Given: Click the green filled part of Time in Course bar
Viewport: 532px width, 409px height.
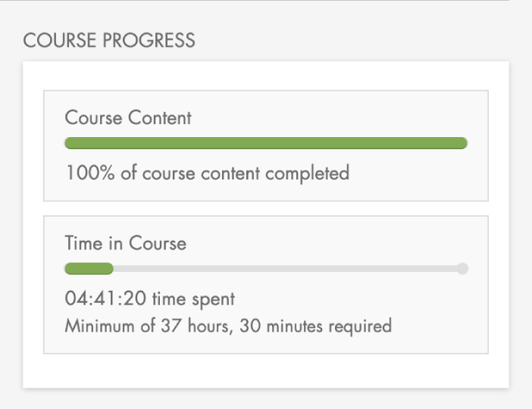Looking at the screenshot, I should point(89,268).
